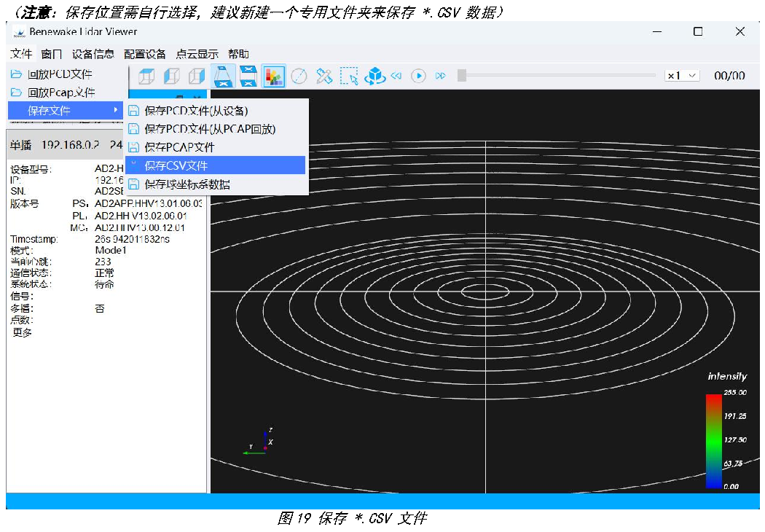Open the 点云显示 menu
The width and height of the screenshot is (765, 532).
click(197, 54)
